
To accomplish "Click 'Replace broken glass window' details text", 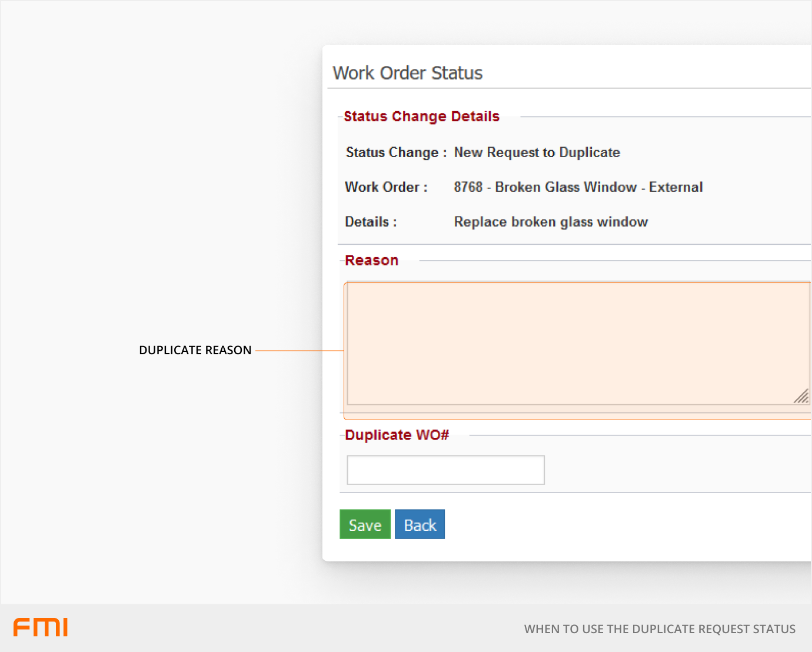I will [551, 222].
